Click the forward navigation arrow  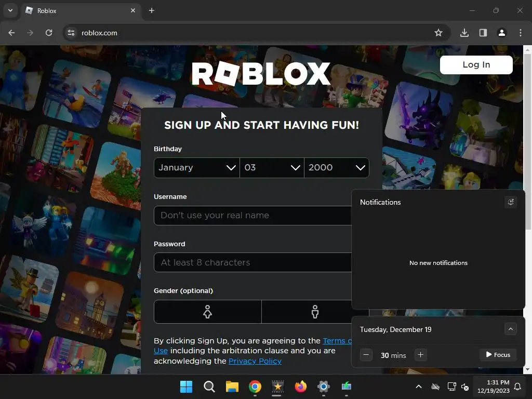tap(30, 33)
